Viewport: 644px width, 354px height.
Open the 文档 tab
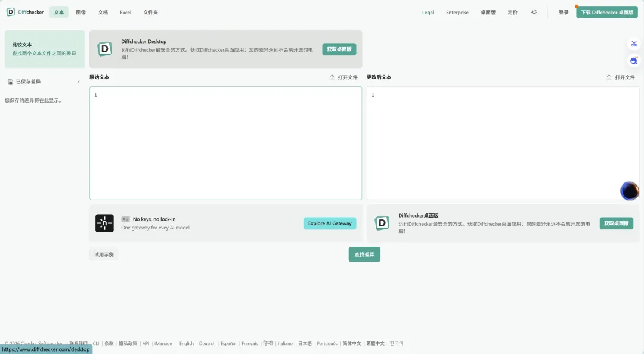(103, 13)
